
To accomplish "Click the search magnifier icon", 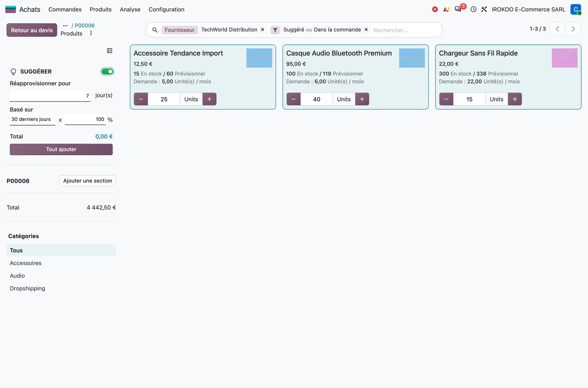I will [155, 30].
